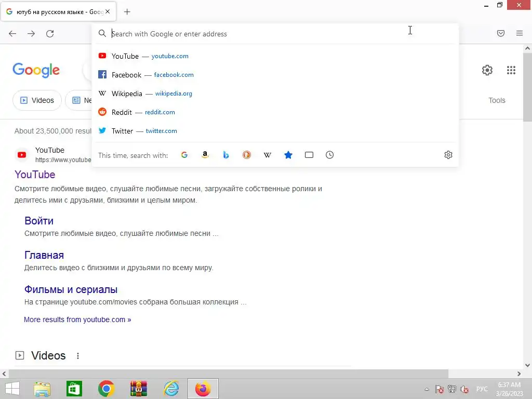Launch Google Chrome from taskbar
Screen dimensions: 532x399
tap(106, 389)
